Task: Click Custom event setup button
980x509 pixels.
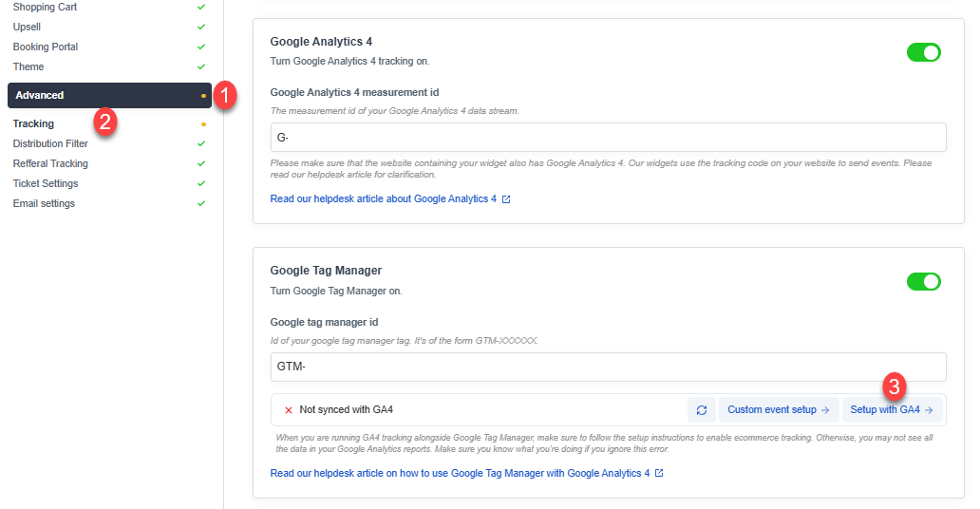Action: pyautogui.click(x=778, y=410)
